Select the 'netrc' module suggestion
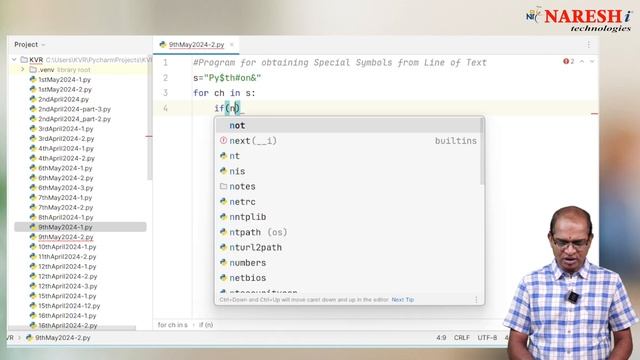 coord(347,202)
